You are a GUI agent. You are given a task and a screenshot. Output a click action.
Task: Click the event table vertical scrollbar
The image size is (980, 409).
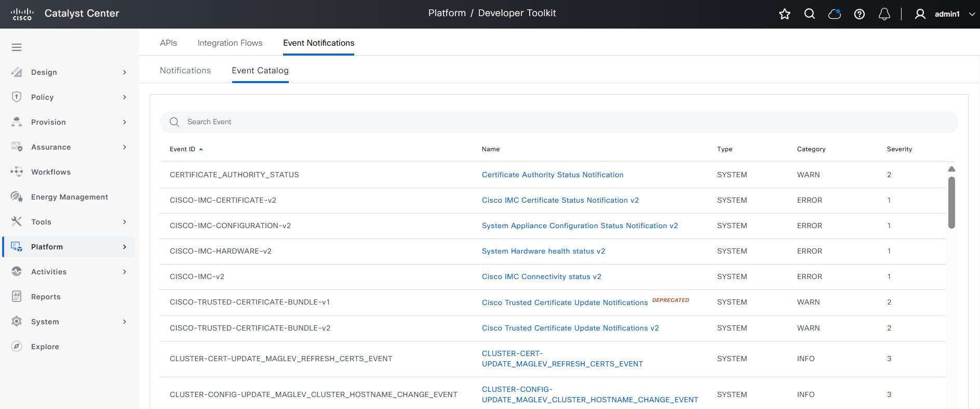click(951, 203)
